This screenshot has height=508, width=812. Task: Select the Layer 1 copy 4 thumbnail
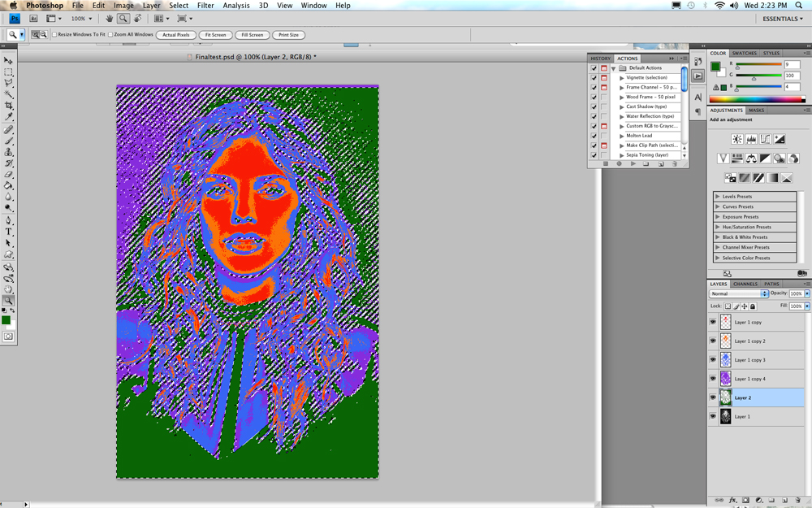[725, 379]
